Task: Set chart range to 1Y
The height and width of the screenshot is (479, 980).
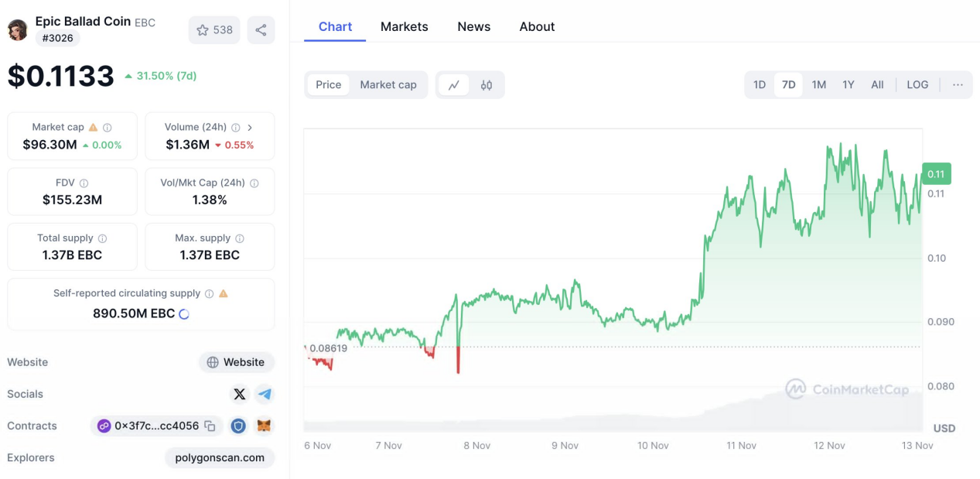Action: 849,85
